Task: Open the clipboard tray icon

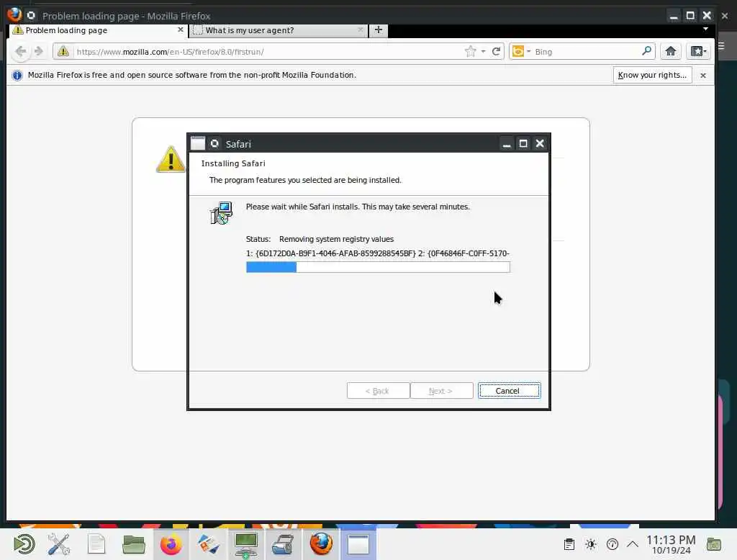Action: pos(569,544)
